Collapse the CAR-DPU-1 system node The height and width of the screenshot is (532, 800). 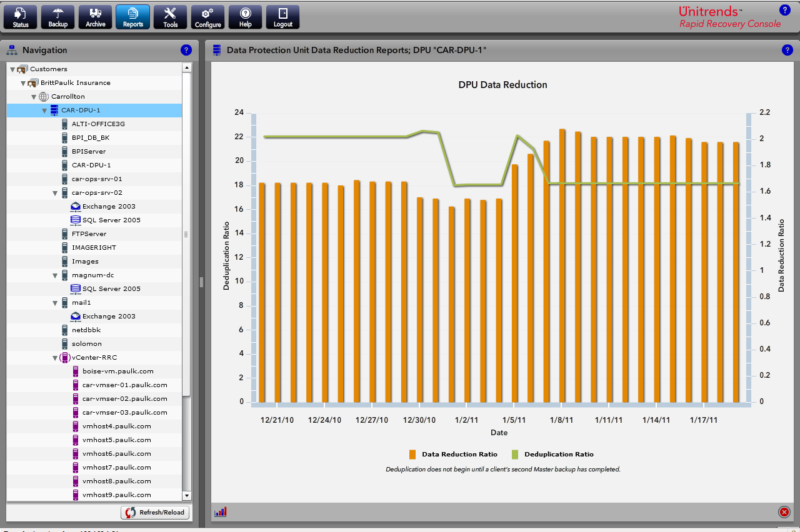point(44,111)
